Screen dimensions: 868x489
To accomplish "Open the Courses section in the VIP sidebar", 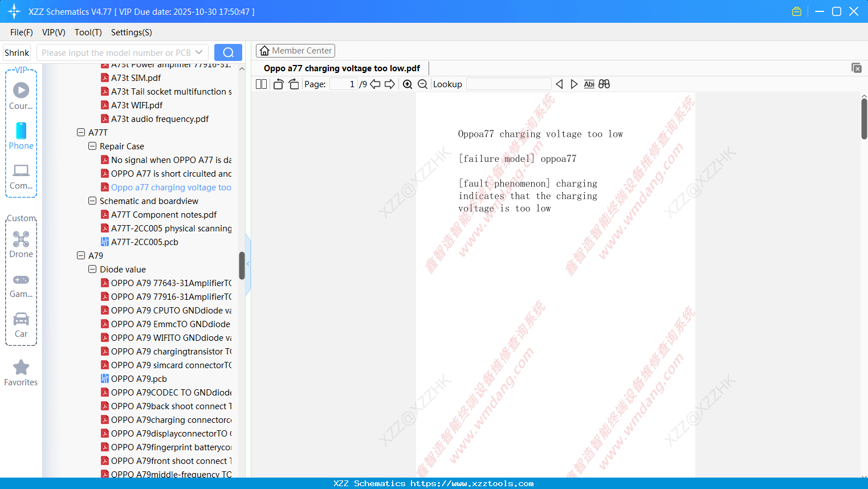I will [21, 96].
